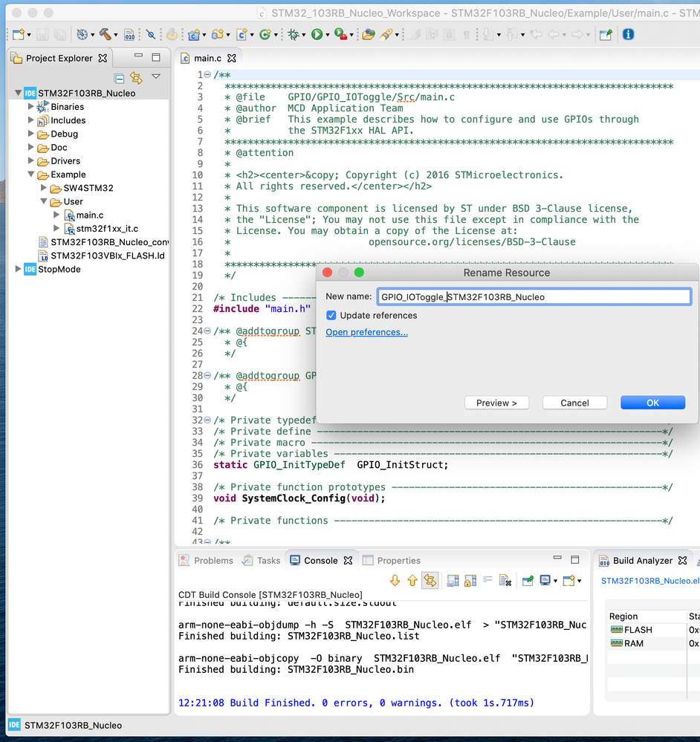Select main.c in the Project Explorer tree
This screenshot has width=700, height=742.
[90, 215]
